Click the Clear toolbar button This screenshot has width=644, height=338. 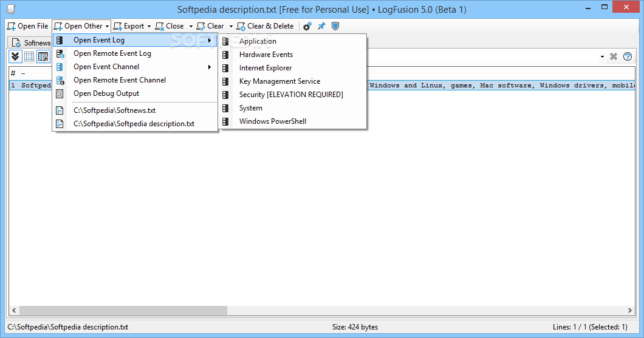coord(210,26)
